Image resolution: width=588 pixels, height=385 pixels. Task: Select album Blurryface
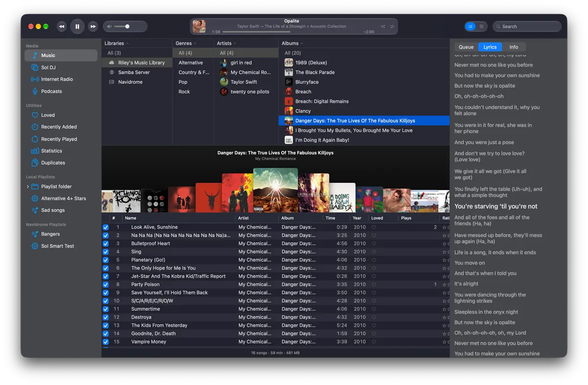(x=364, y=82)
